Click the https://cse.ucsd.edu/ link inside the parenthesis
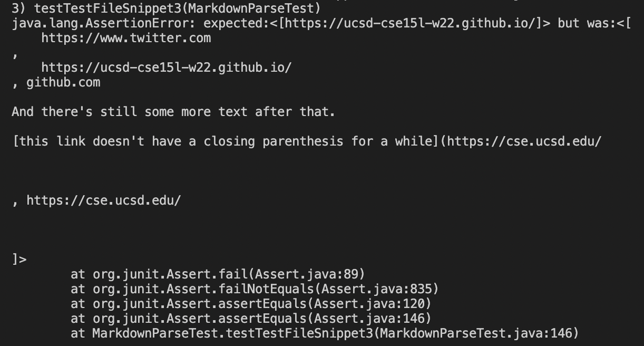The height and width of the screenshot is (346, 644). (524, 141)
